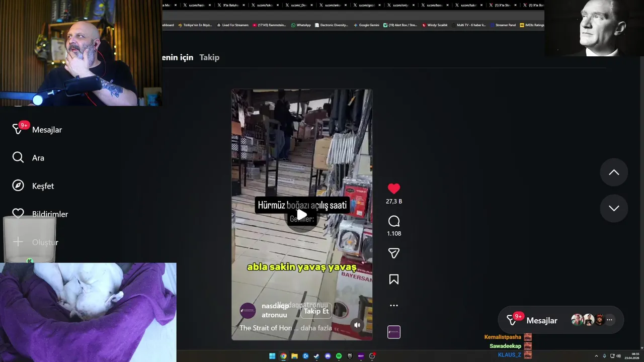The image size is (644, 362).
Task: Open the Ara search option
Action: [28, 158]
